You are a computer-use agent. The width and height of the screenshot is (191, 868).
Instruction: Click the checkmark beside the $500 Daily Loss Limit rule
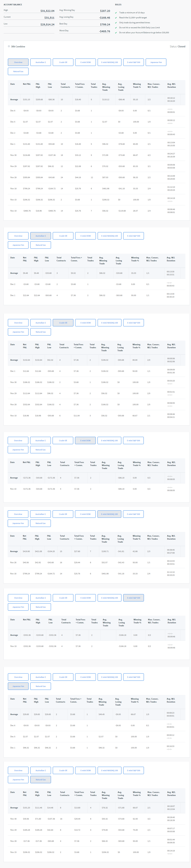pyautogui.click(x=116, y=28)
